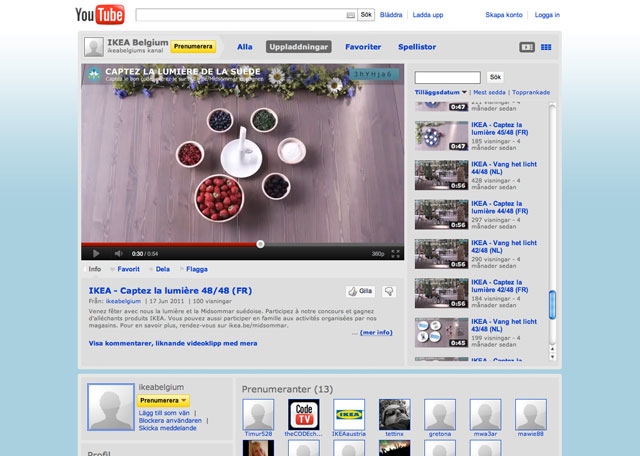Open Visa kommentarer, liknande videoklipp med mera
The width and height of the screenshot is (640, 456).
click(173, 343)
